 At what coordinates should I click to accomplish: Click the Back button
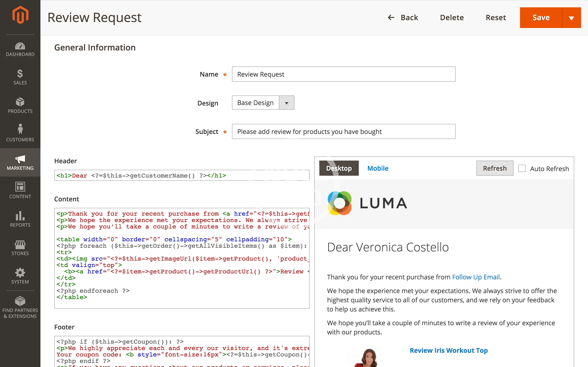(403, 17)
